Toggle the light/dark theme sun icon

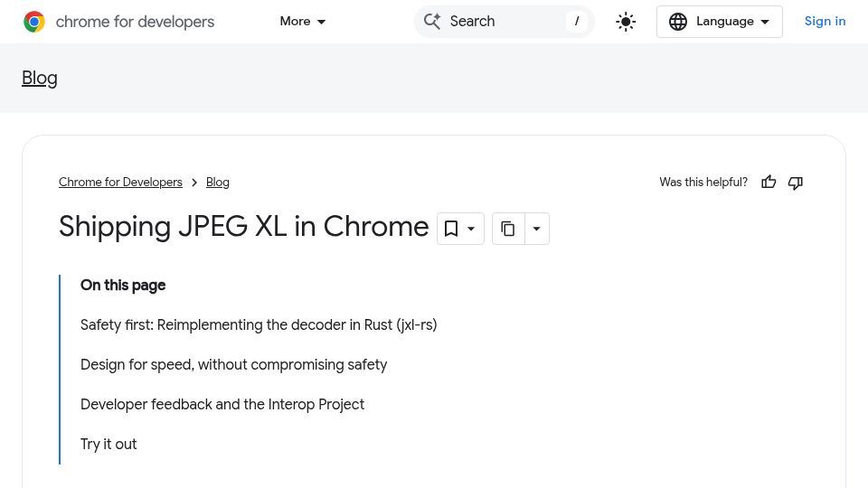coord(626,22)
